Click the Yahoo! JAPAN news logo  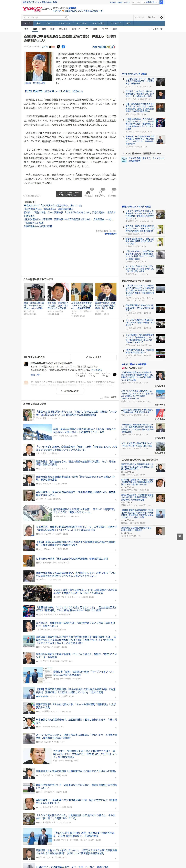pyautogui.click(x=37, y=9)
